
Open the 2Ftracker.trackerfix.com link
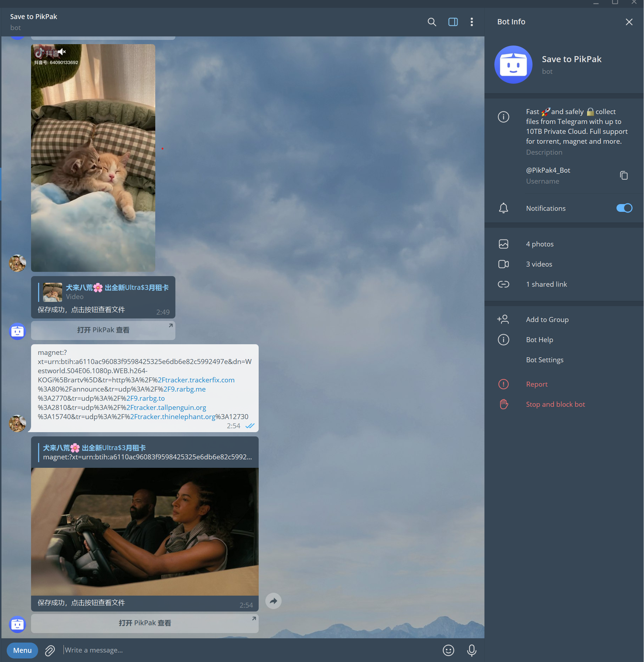196,380
